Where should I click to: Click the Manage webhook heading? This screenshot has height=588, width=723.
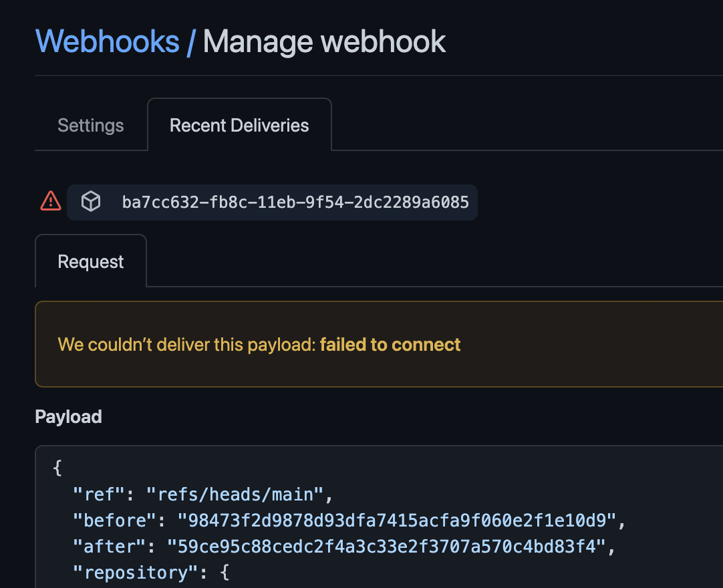coord(324,41)
